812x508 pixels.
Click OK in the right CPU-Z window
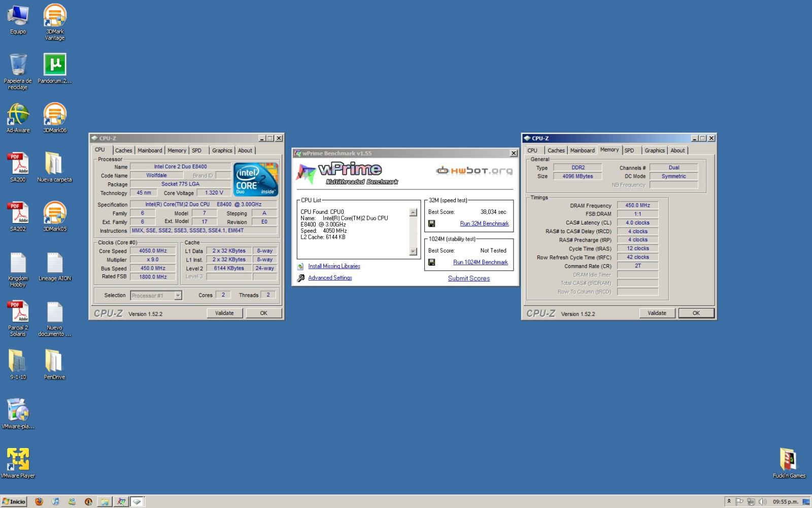[696, 313]
